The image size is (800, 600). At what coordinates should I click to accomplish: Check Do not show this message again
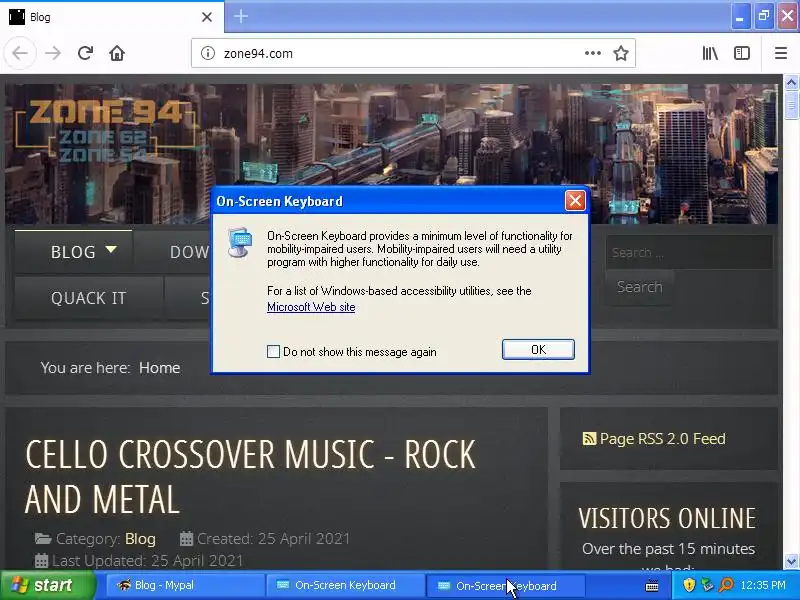[x=273, y=352]
